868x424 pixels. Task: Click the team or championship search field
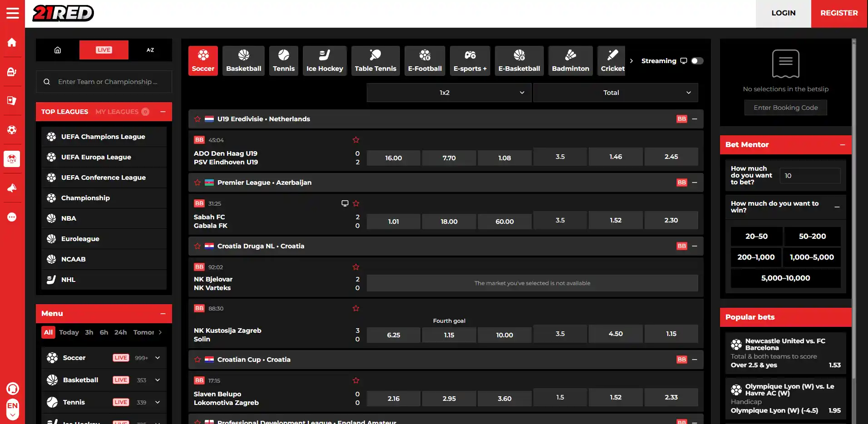[104, 82]
